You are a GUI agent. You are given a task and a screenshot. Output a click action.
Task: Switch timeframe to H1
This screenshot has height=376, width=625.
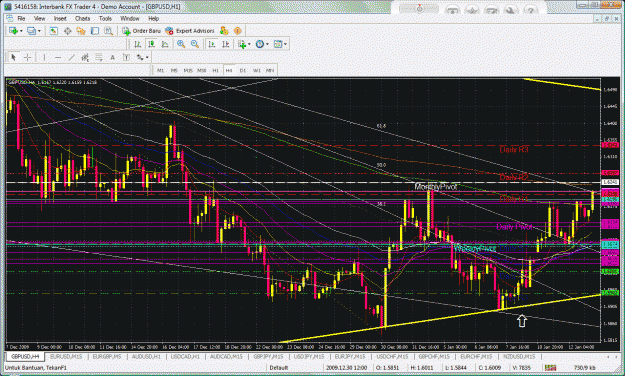[216, 71]
